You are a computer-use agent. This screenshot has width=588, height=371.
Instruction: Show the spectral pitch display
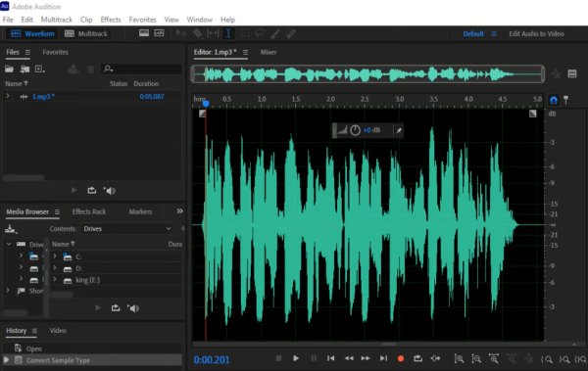[159, 33]
